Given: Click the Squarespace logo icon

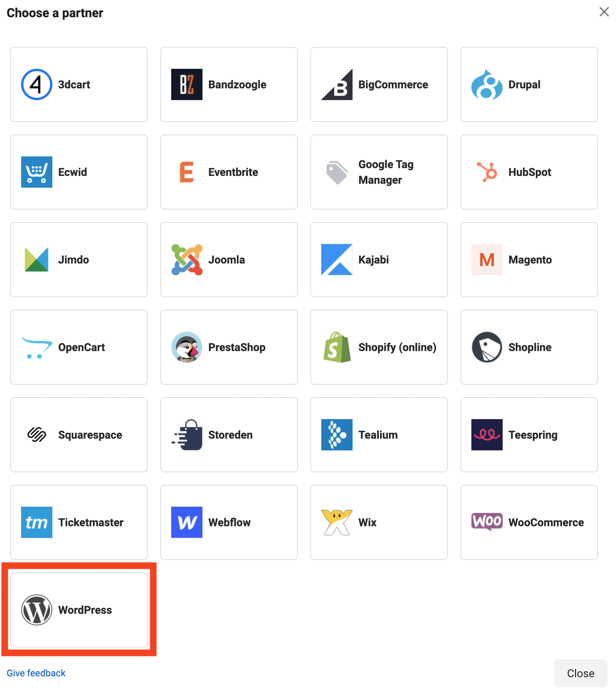Looking at the screenshot, I should [37, 435].
